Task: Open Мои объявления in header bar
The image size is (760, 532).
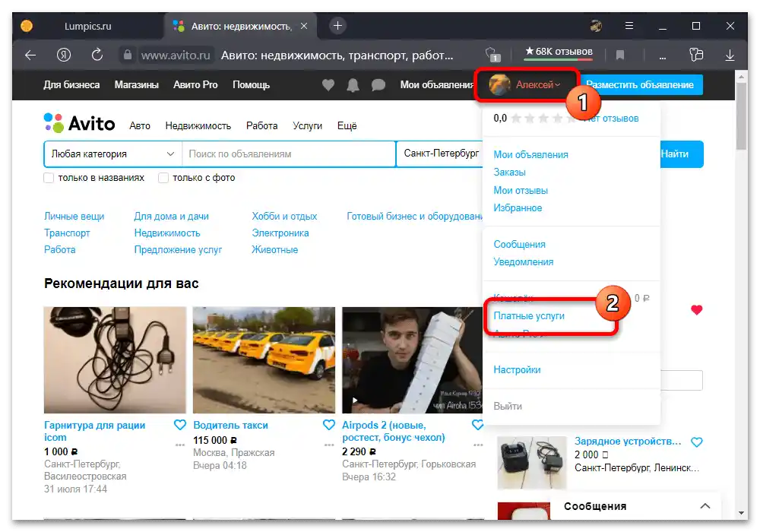Action: tap(437, 85)
